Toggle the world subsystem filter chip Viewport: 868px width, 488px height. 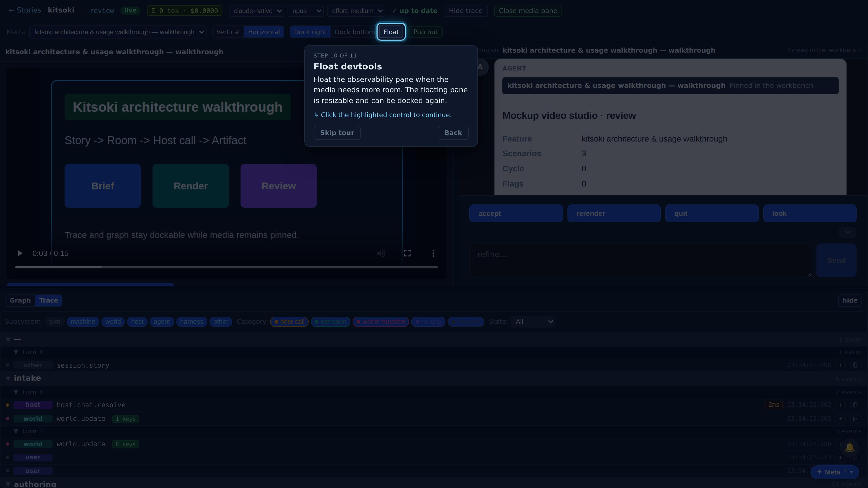click(113, 322)
